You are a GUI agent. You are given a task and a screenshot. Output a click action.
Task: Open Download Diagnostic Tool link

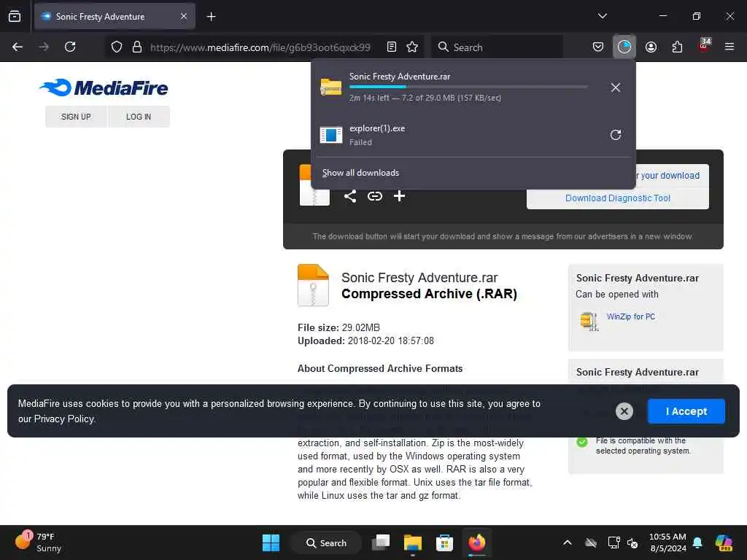coord(617,198)
